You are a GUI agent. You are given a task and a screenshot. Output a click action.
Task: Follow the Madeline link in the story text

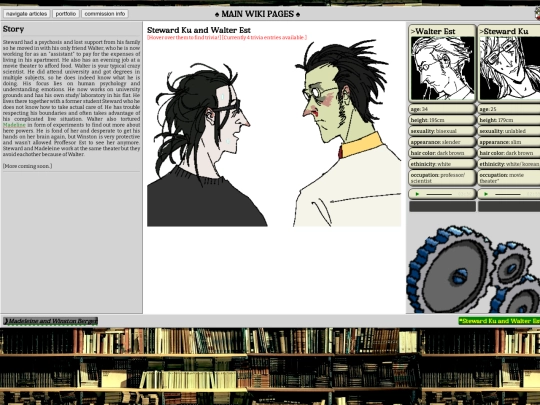tap(14, 125)
